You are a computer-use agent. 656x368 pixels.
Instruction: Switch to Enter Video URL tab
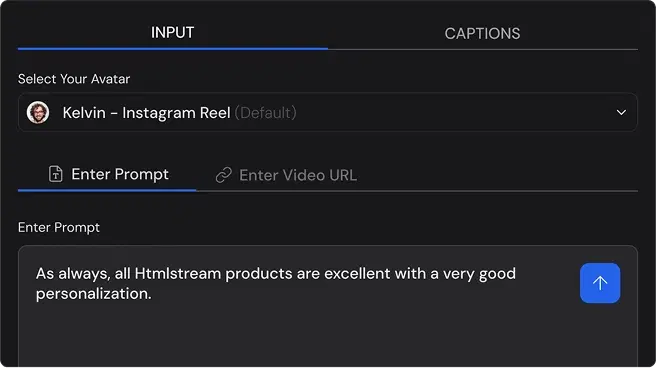298,175
